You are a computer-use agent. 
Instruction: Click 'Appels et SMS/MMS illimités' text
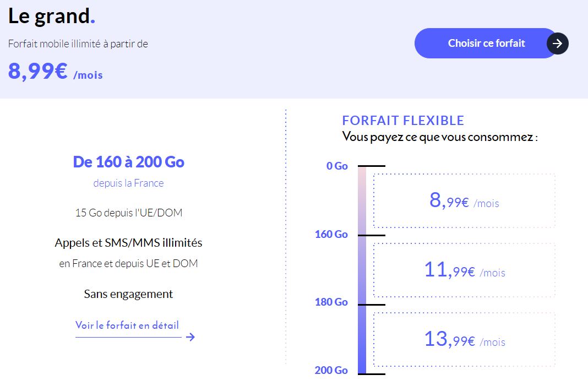[128, 242]
